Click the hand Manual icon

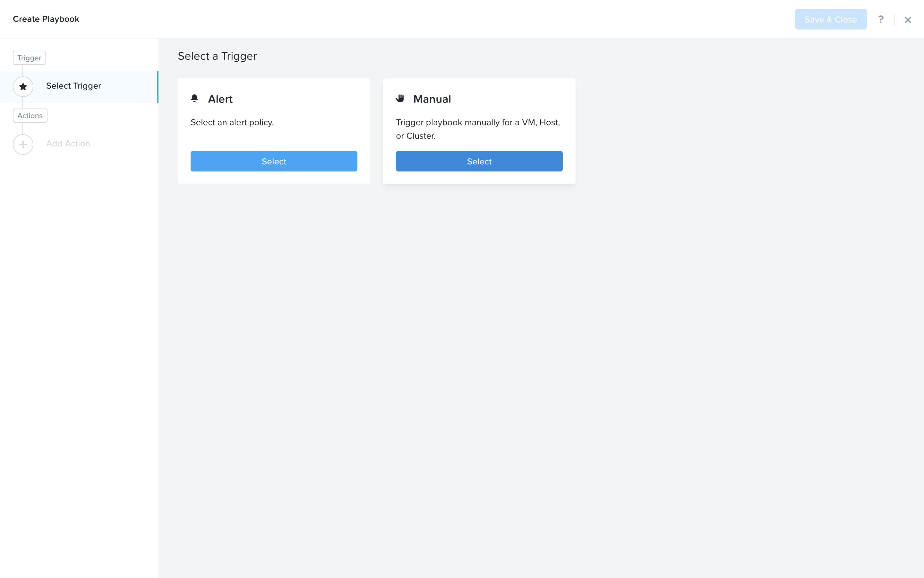[x=400, y=99]
